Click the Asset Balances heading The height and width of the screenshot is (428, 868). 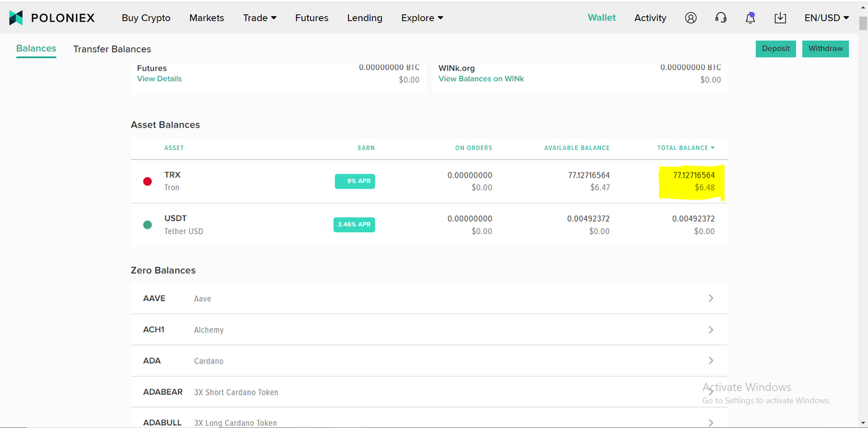click(x=165, y=125)
